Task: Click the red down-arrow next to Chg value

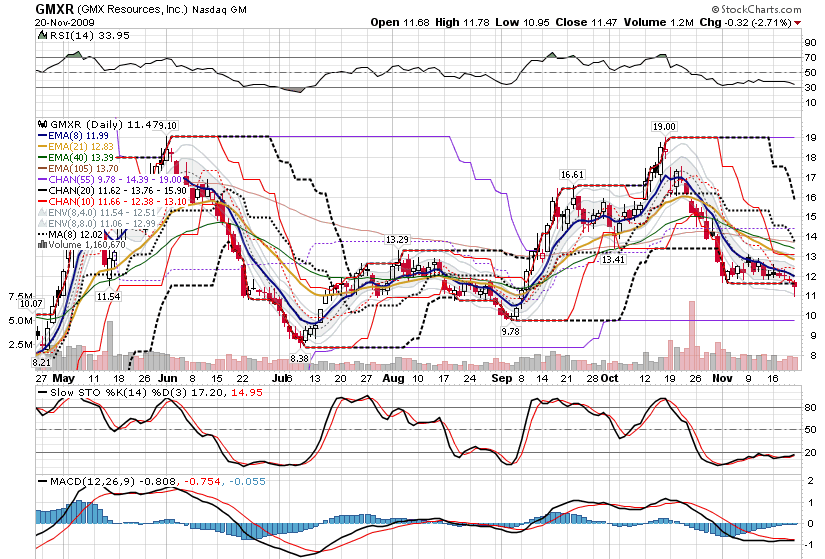Action: click(798, 23)
